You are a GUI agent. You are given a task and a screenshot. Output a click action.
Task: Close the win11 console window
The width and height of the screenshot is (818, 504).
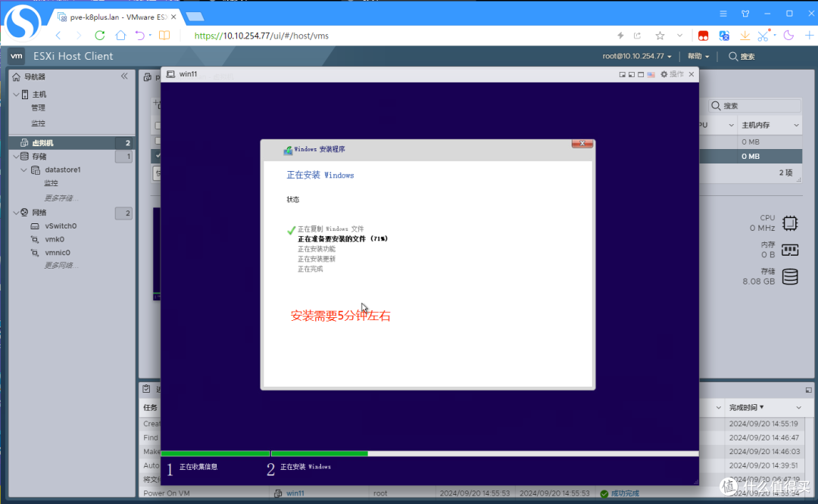coord(692,74)
